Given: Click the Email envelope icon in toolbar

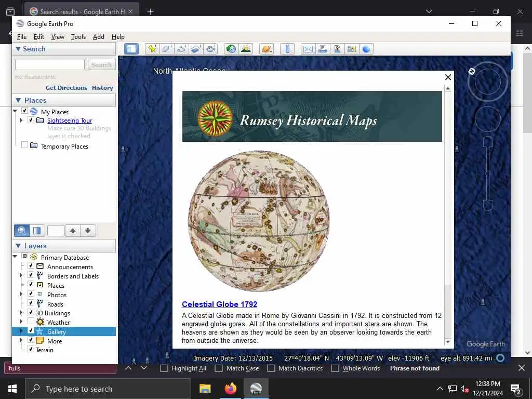Looking at the screenshot, I should pos(308,49).
